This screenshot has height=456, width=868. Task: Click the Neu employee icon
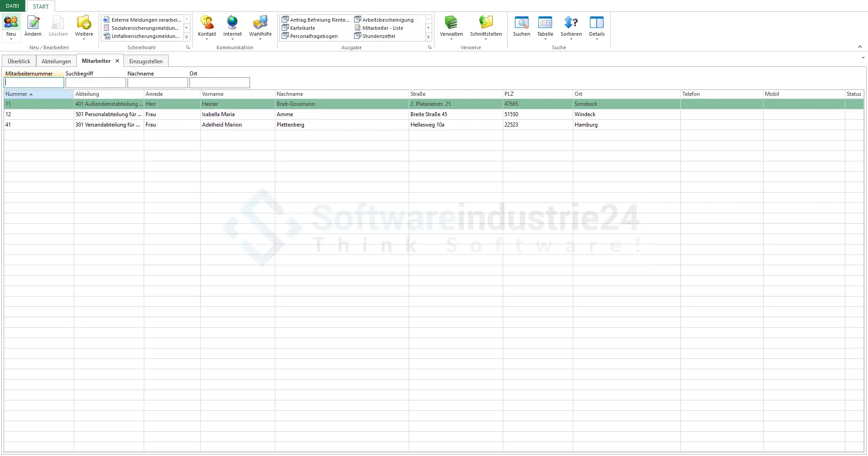point(11,22)
